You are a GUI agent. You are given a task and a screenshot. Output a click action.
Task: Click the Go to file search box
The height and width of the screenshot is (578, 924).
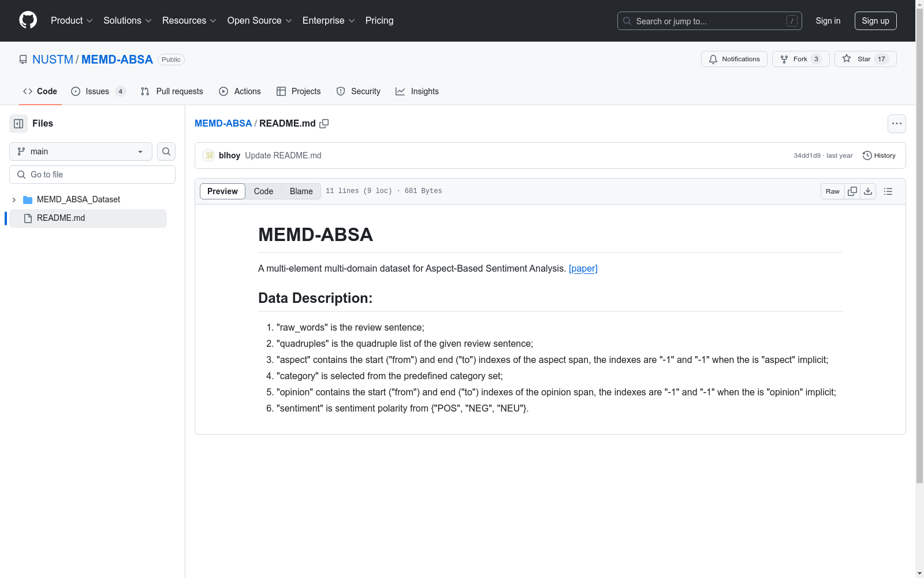pos(92,174)
